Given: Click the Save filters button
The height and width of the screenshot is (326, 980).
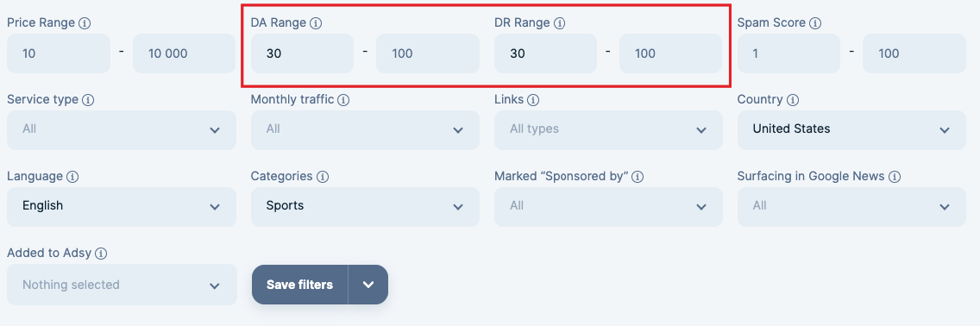Looking at the screenshot, I should point(300,285).
